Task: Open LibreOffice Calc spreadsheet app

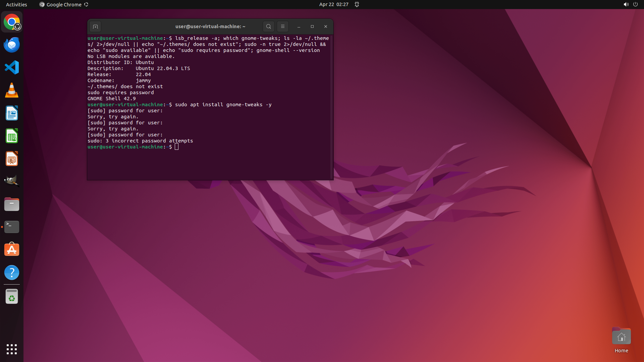Action: tap(12, 136)
